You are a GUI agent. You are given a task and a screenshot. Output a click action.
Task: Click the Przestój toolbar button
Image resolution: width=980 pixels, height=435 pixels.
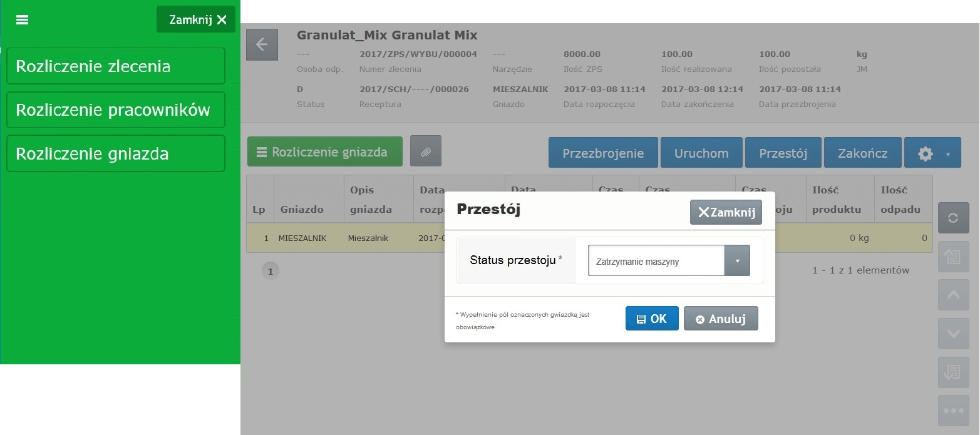click(x=783, y=153)
